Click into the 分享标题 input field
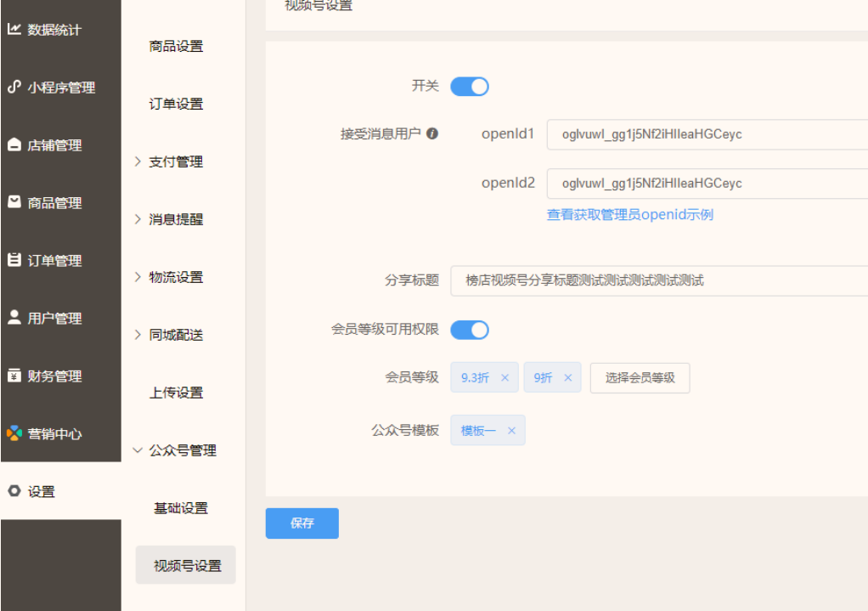The image size is (868, 611). [659, 280]
